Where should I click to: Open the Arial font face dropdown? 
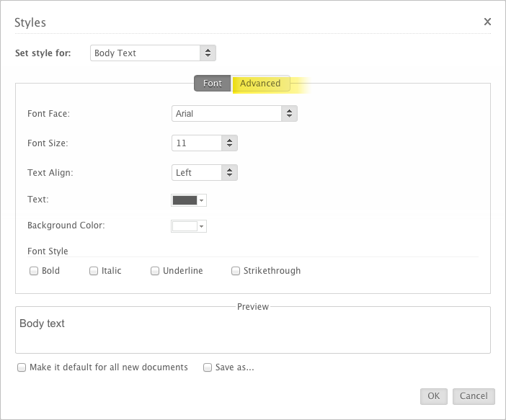click(234, 114)
